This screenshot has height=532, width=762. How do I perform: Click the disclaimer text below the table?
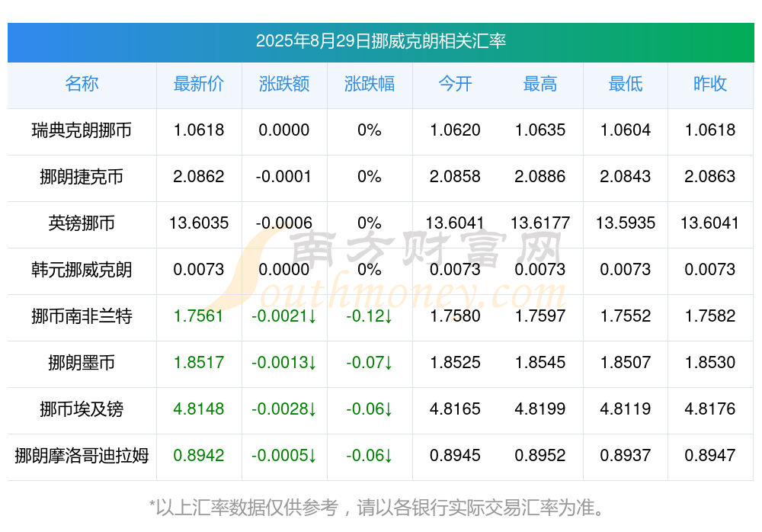(x=378, y=508)
